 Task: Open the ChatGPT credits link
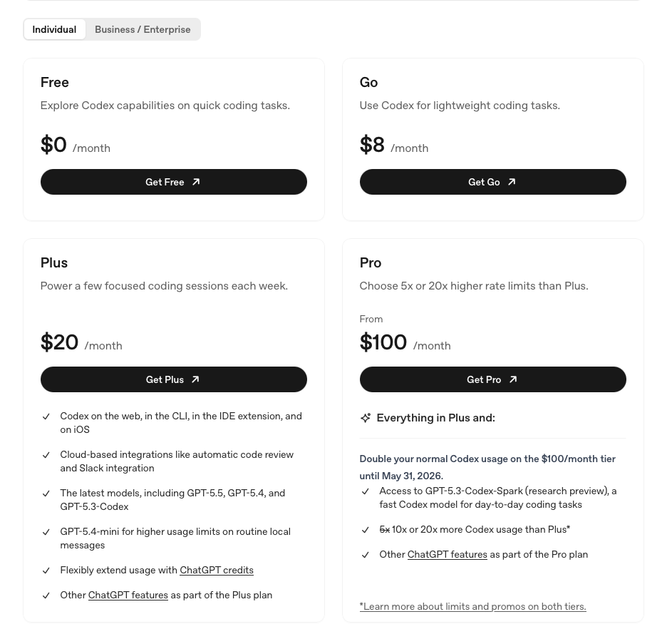(x=217, y=571)
